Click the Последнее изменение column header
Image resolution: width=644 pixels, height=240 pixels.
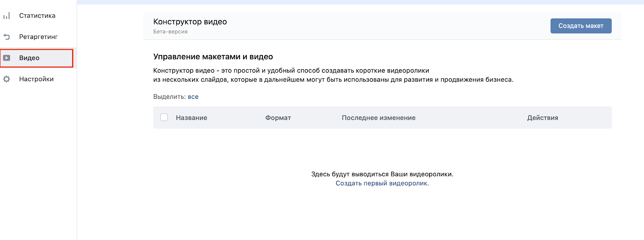[x=379, y=118]
